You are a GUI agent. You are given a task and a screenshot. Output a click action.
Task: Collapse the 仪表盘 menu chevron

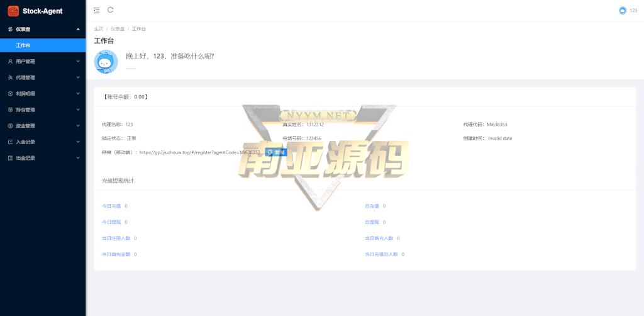[77, 29]
